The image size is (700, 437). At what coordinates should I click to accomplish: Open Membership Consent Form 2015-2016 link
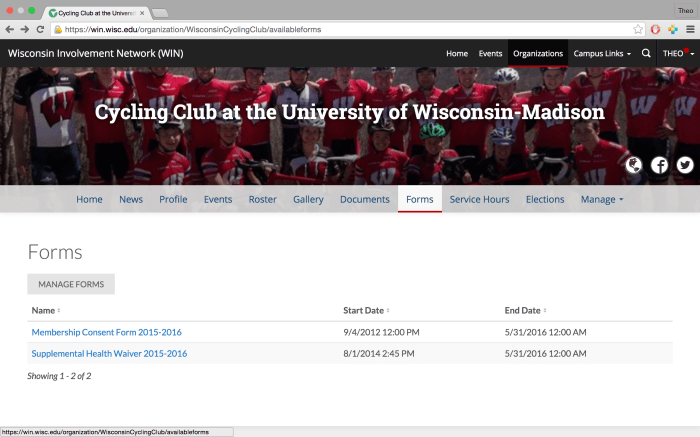click(x=106, y=332)
